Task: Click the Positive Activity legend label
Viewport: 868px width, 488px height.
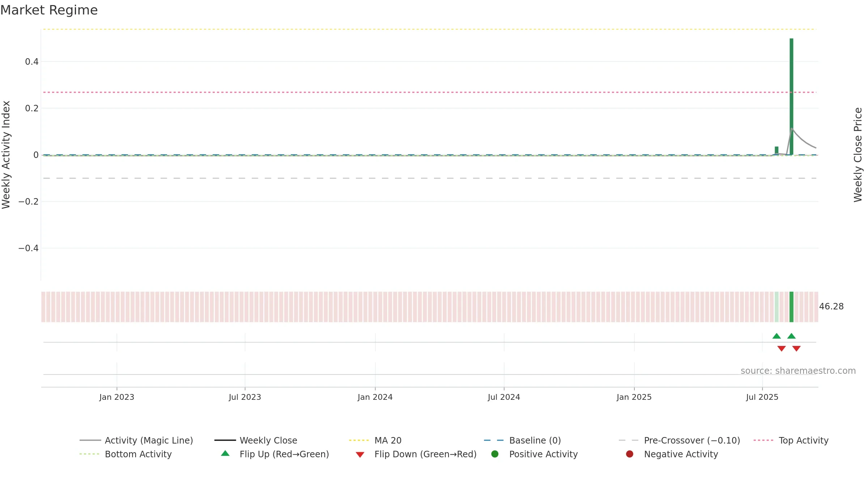Action: [543, 454]
